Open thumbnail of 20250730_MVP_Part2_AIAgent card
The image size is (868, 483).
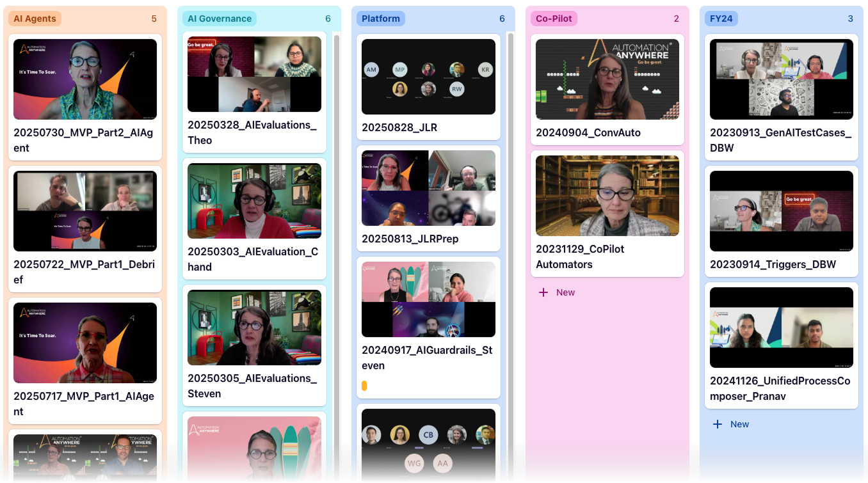pyautogui.click(x=85, y=79)
